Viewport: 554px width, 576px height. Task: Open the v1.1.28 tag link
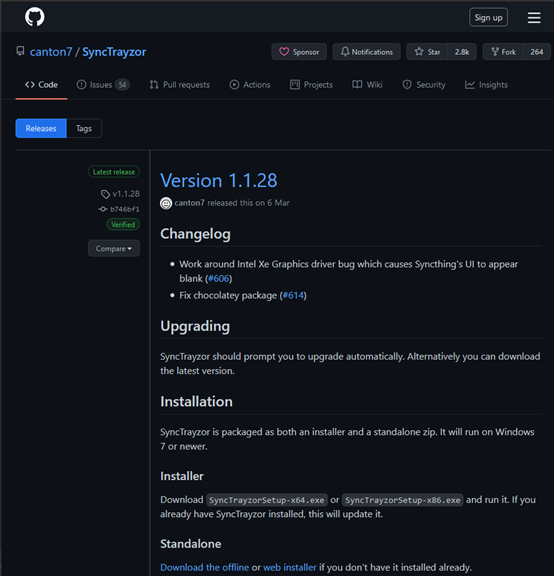click(126, 194)
